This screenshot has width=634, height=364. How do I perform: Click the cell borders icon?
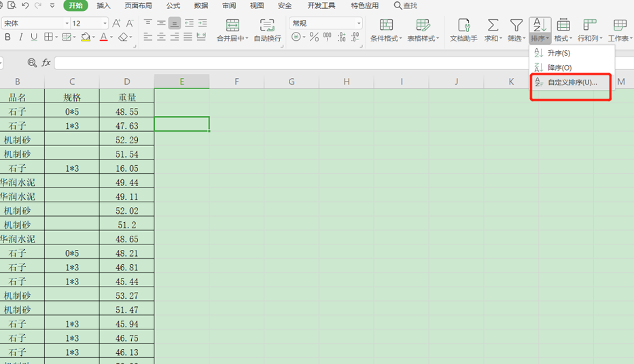click(x=48, y=37)
